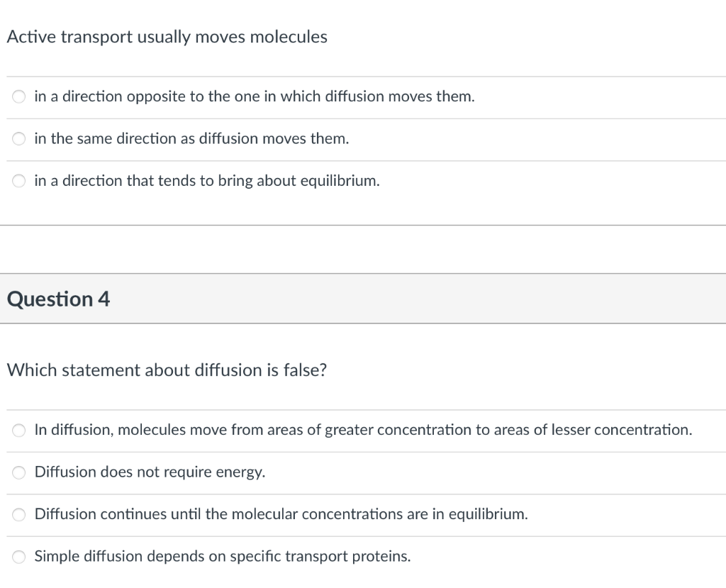Click the prompt 'Which statement about diffusion is false?'
This screenshot has height=588, width=726.
click(x=167, y=370)
